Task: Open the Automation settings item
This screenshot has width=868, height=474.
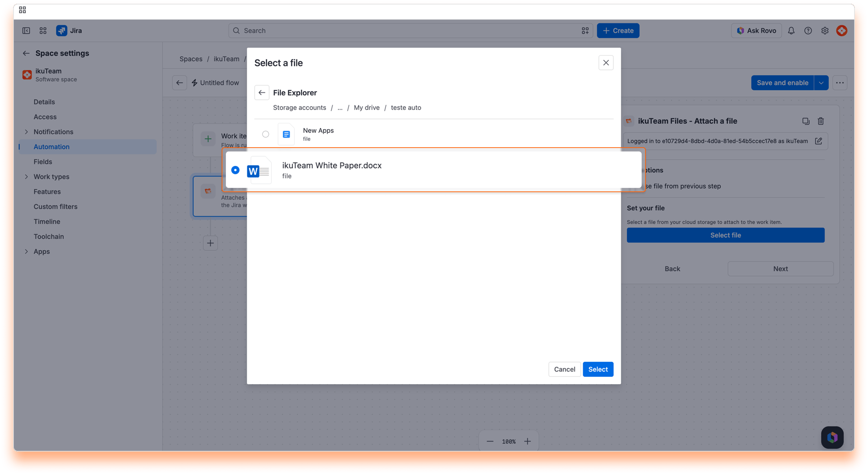Action: coord(88,147)
